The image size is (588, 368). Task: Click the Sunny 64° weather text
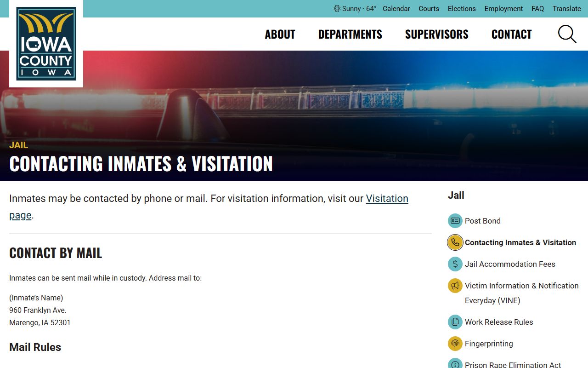tap(359, 9)
